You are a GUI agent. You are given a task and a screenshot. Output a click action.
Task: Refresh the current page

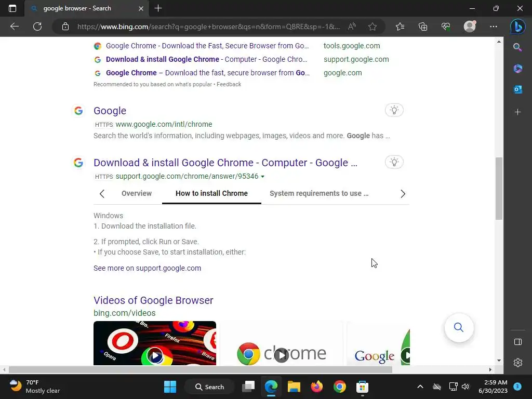point(37,26)
